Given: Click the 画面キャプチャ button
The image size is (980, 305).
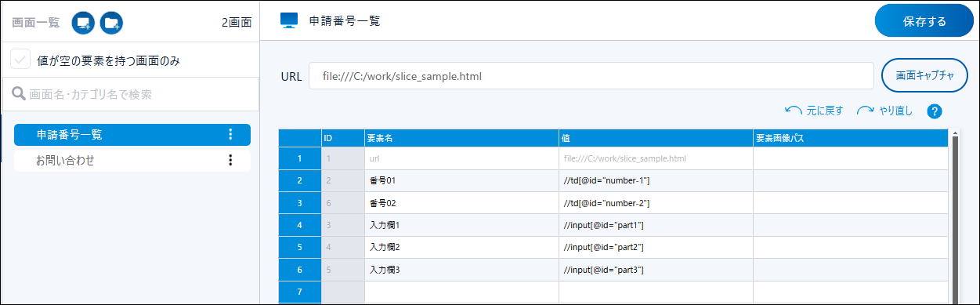Looking at the screenshot, I should click(924, 76).
